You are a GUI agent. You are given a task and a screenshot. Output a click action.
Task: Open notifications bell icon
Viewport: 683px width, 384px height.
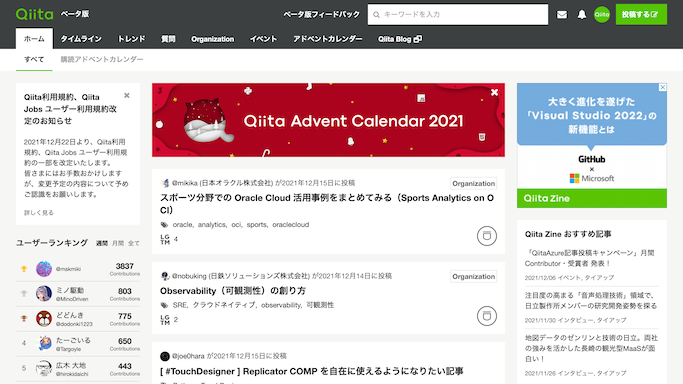(x=582, y=14)
